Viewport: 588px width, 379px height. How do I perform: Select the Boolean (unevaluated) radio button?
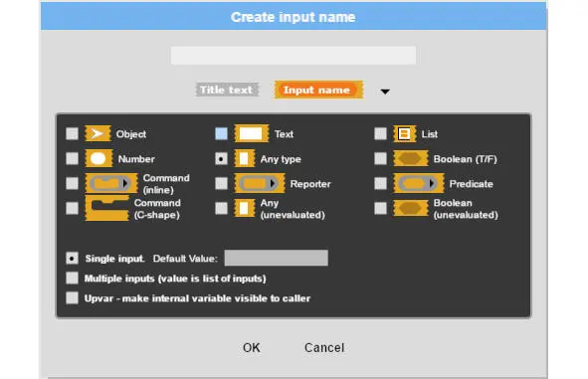[380, 208]
